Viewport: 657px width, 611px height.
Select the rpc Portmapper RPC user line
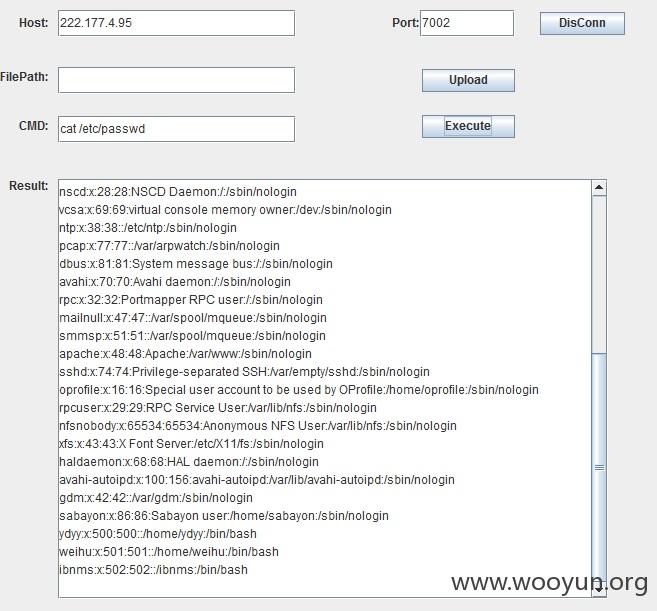pos(191,300)
